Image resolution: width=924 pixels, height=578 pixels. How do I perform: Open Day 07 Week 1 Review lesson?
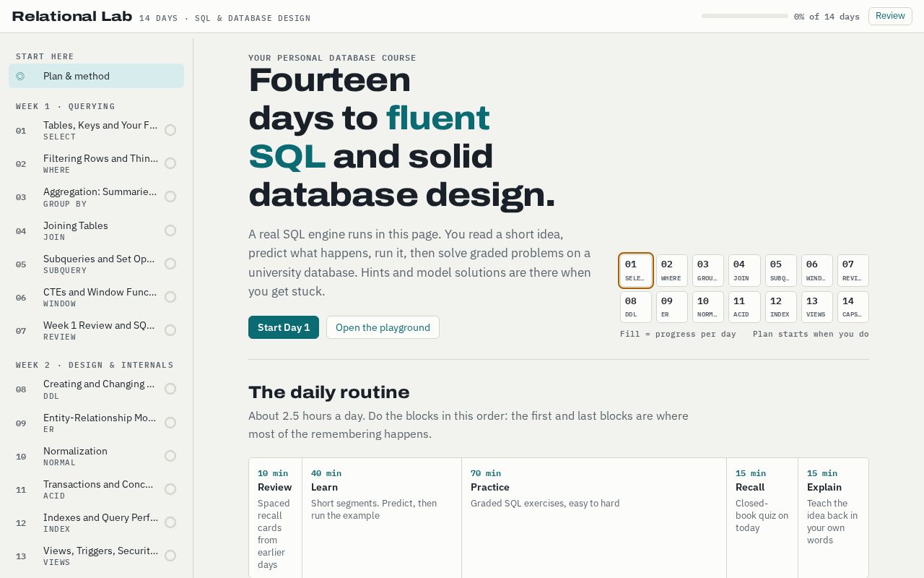[x=96, y=330]
